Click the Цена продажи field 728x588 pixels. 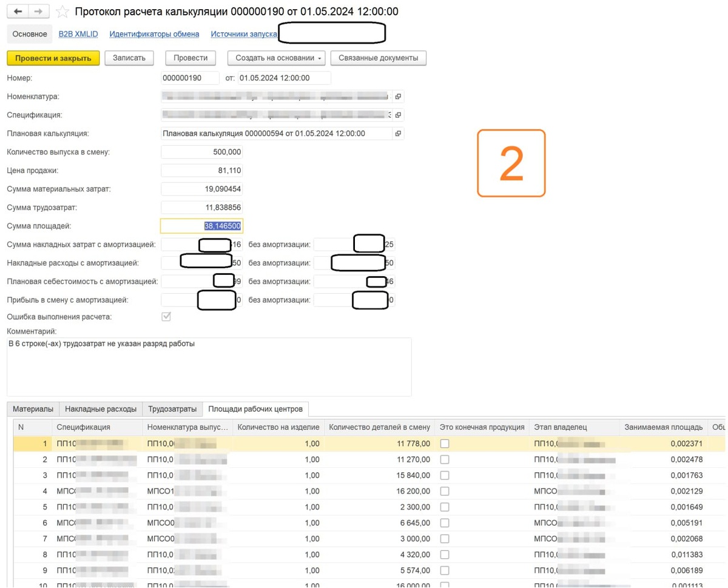pyautogui.click(x=202, y=171)
